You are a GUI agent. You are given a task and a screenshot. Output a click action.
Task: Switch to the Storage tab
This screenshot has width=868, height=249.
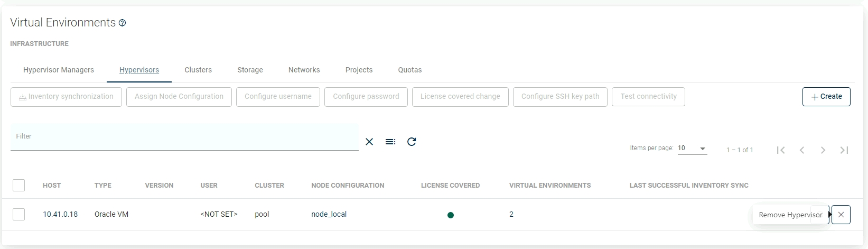click(250, 70)
